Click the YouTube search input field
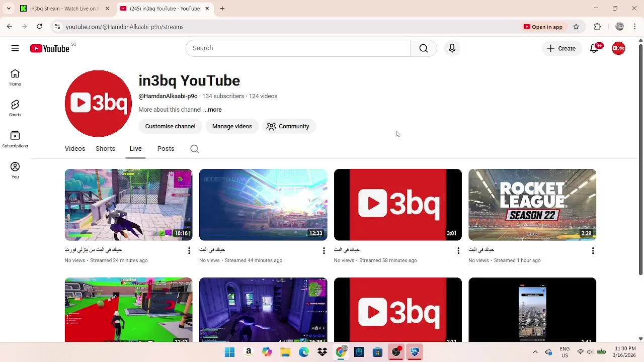This screenshot has width=644, height=362. [298, 48]
